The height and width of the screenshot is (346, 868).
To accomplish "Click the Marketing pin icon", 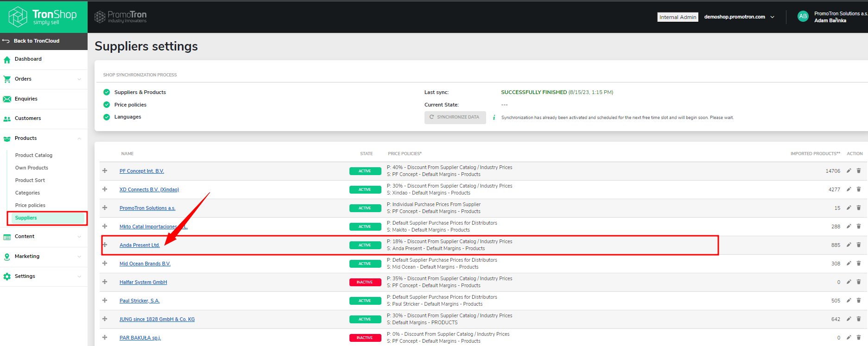I will 7,257.
